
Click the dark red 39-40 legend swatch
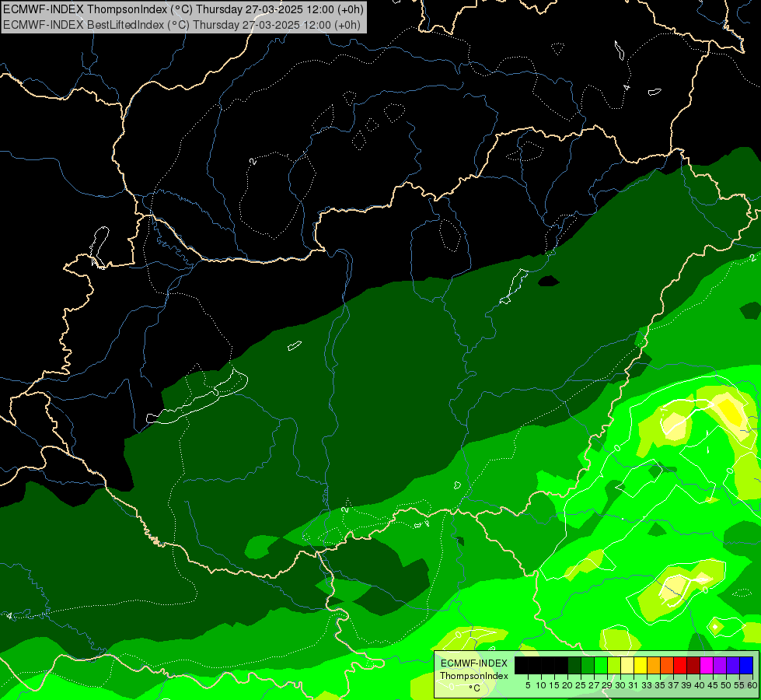pos(693,666)
